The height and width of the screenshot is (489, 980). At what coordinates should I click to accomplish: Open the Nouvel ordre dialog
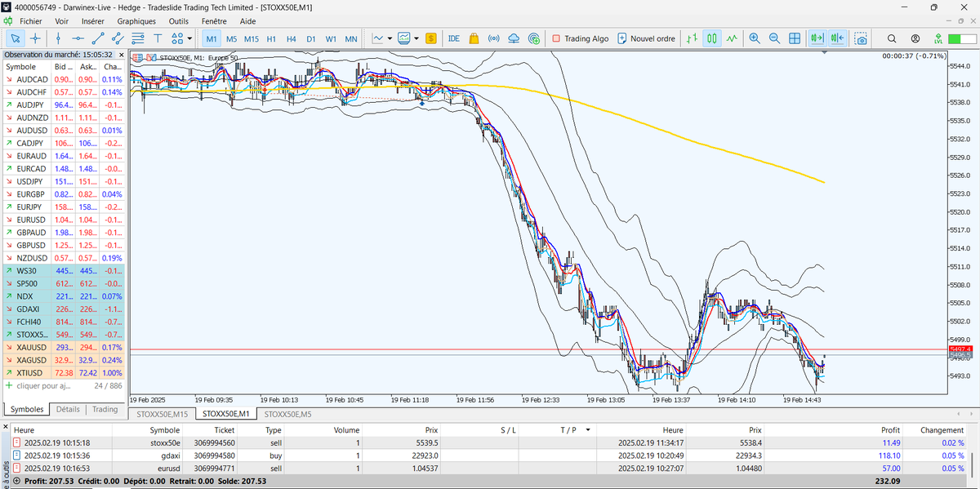tap(647, 38)
